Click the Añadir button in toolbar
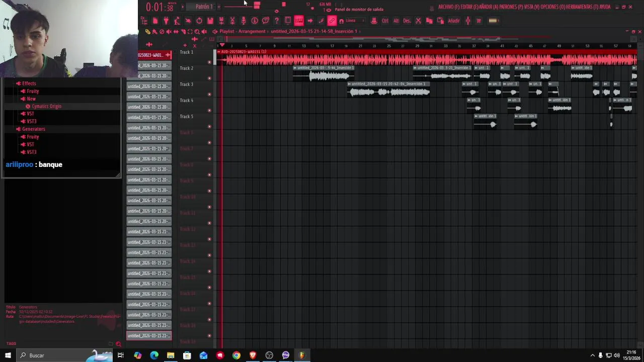644x362 pixels. pyautogui.click(x=454, y=21)
